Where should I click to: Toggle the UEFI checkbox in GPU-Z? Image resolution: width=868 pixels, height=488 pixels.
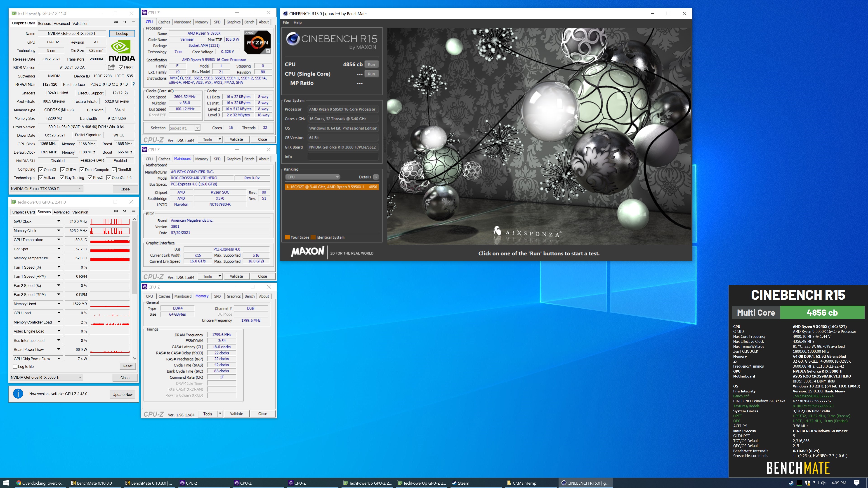(121, 68)
